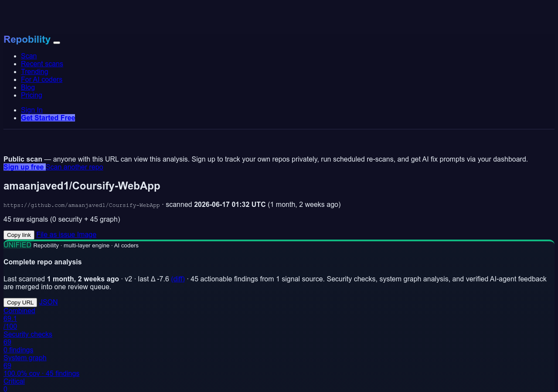Click the Sign In link

32,110
